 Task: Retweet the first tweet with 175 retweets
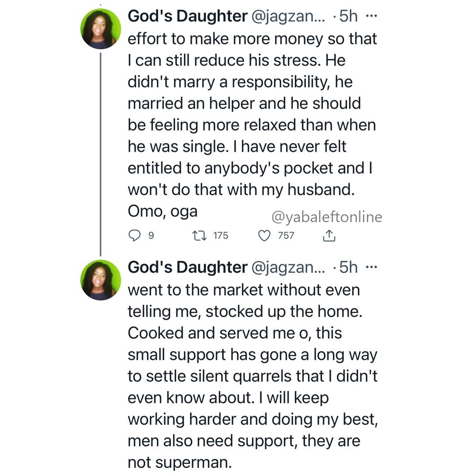(200, 236)
